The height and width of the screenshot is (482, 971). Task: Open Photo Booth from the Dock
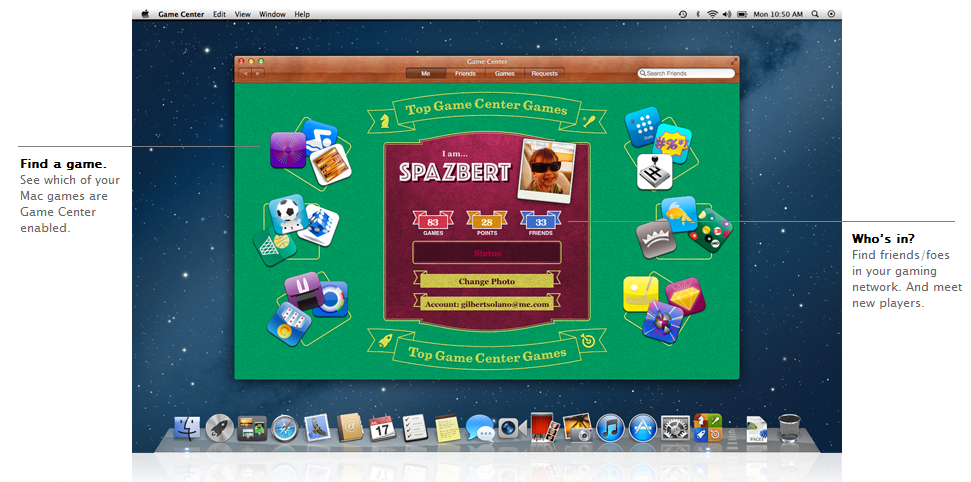click(546, 428)
